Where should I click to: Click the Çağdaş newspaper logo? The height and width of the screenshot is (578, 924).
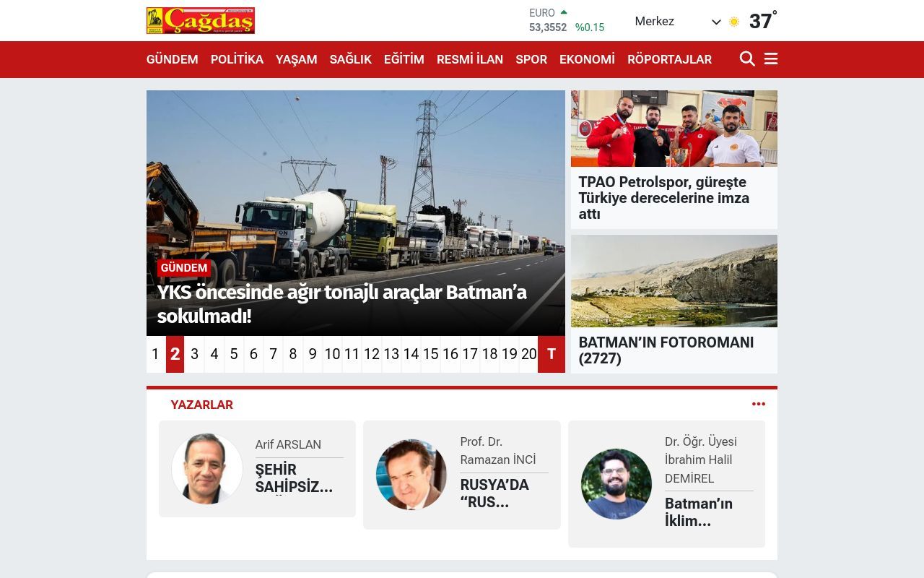pos(201,20)
